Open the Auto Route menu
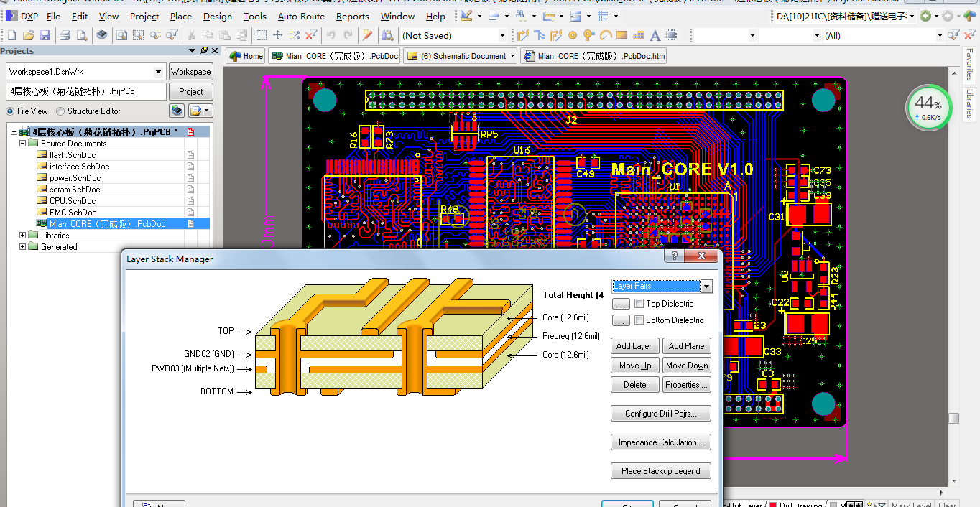980x507 pixels. point(301,16)
